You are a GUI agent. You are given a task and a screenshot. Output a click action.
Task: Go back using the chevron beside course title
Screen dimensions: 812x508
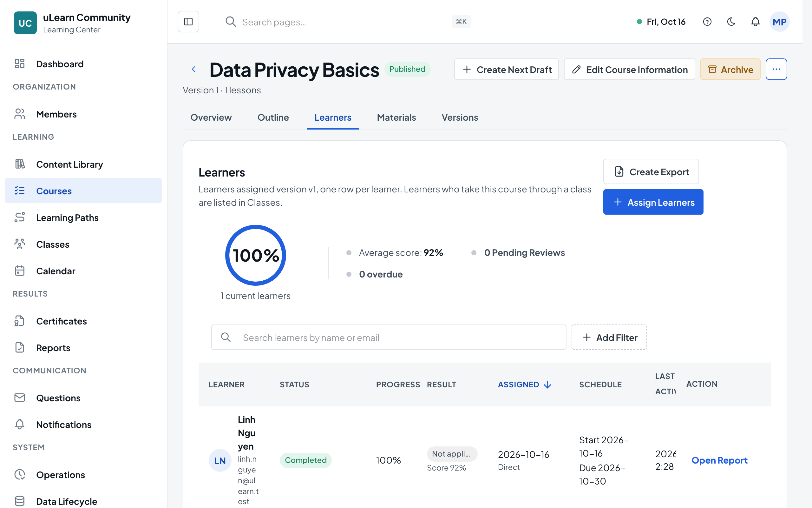193,69
